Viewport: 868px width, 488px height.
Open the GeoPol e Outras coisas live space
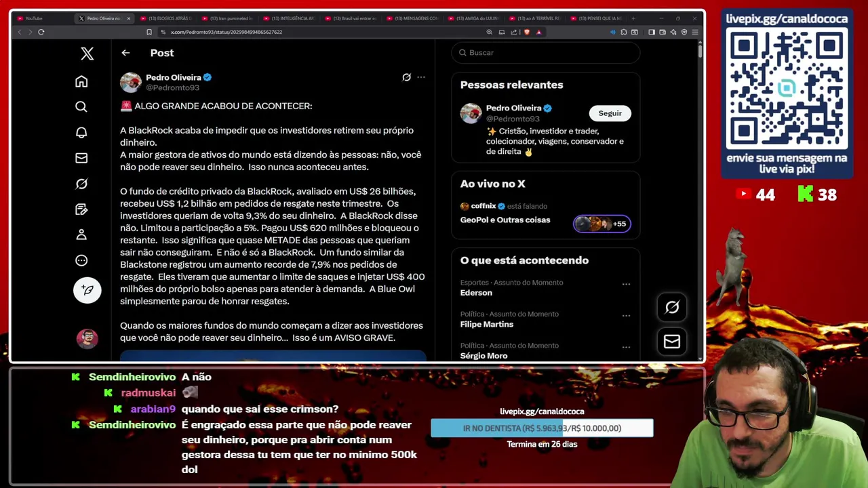pos(505,220)
